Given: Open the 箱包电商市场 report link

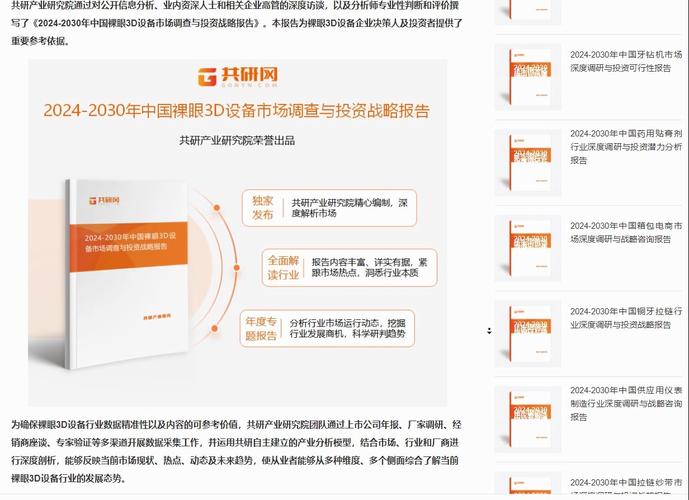Looking at the screenshot, I should tap(626, 232).
